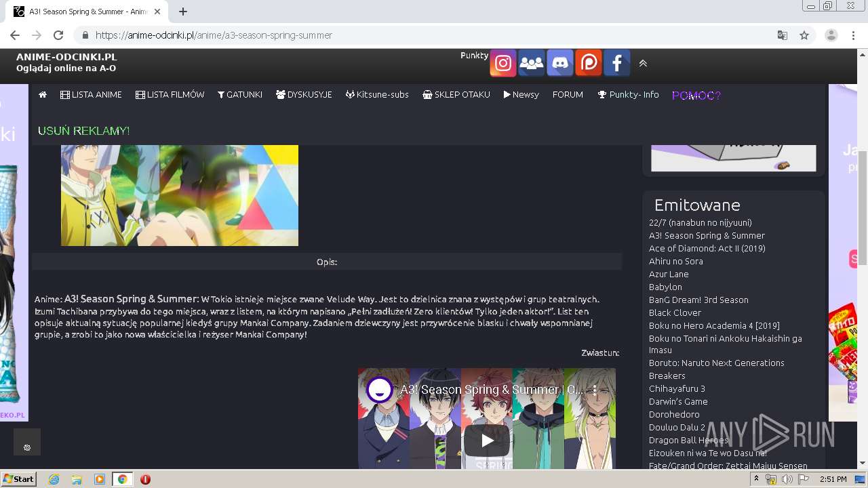Open Ace of Diamond: Act II (2019)
Viewport: 868px width, 488px height.
[707, 248]
